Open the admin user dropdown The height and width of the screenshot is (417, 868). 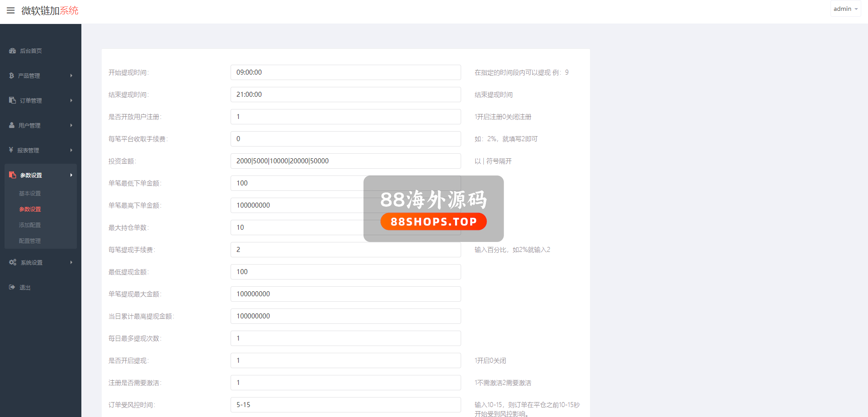[x=845, y=9]
